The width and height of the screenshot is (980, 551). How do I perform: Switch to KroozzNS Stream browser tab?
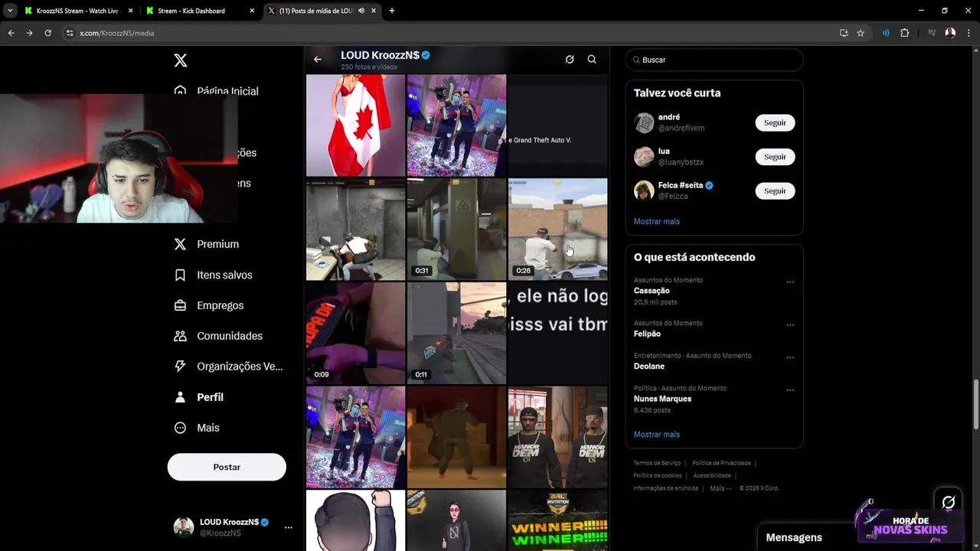click(77, 11)
